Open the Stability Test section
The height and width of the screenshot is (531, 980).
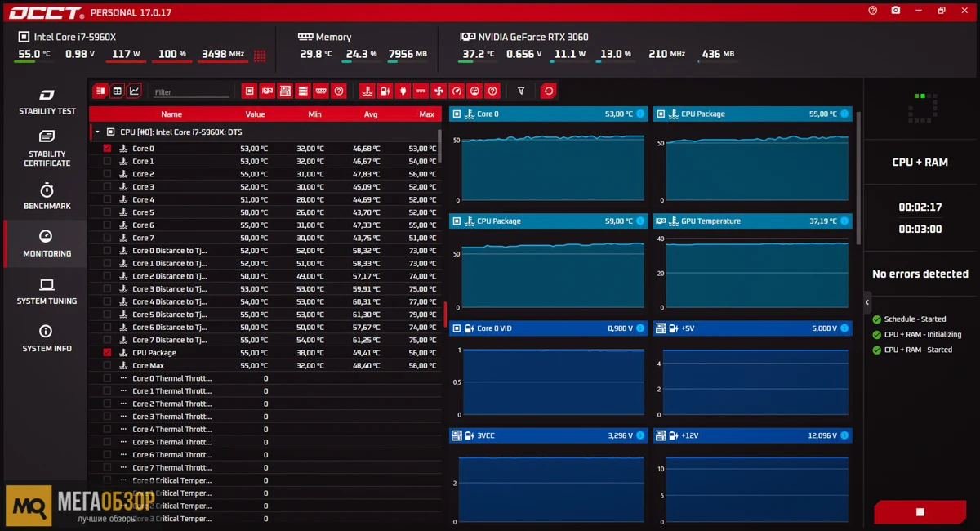47,101
